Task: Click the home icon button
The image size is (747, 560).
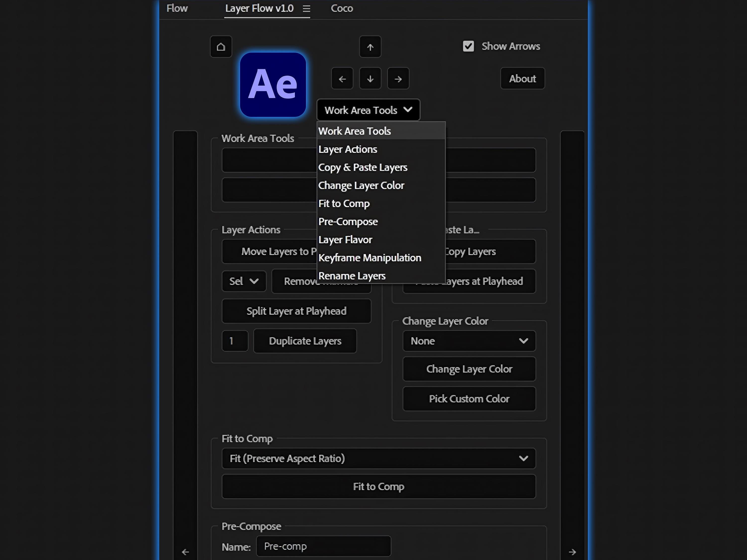Action: (x=221, y=47)
